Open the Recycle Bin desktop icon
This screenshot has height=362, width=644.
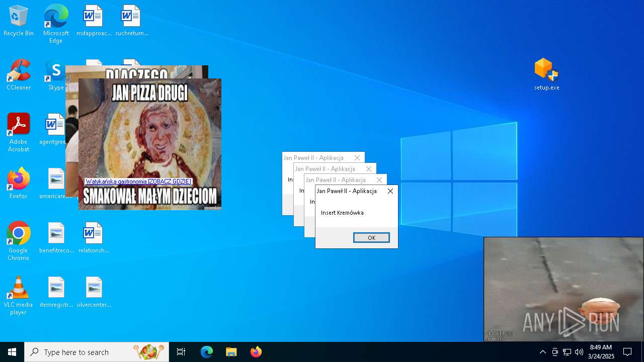click(x=19, y=21)
